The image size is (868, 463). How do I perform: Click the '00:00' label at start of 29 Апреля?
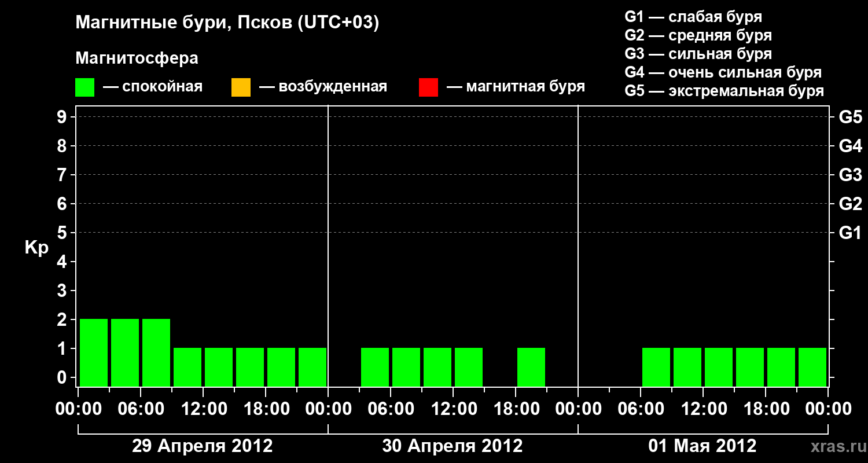point(78,409)
